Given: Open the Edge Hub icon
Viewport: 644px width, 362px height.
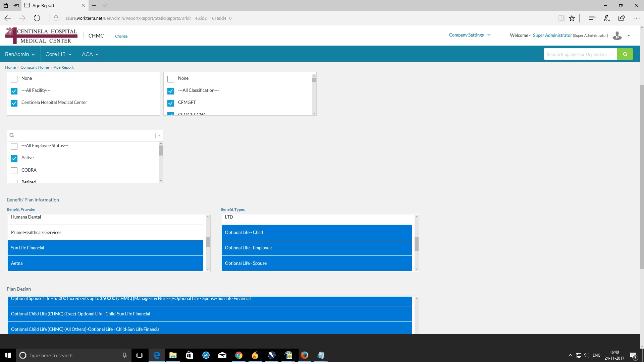Looking at the screenshot, I should tap(592, 18).
